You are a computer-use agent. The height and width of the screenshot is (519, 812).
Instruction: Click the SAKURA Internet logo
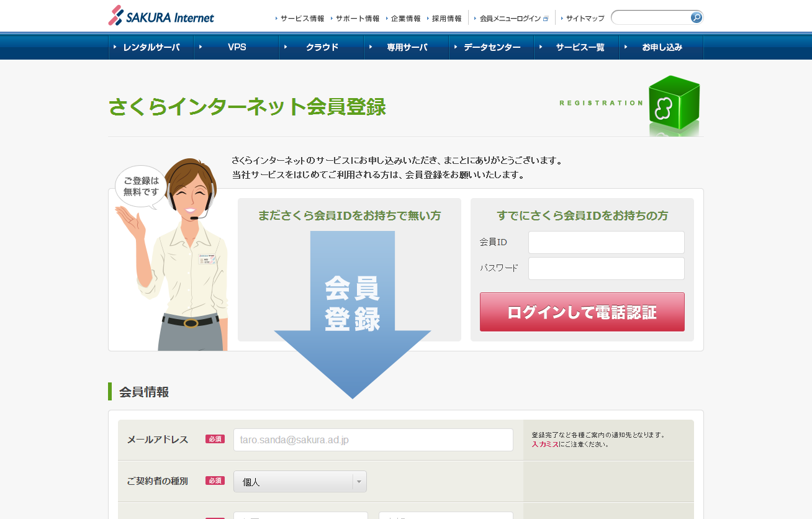click(x=161, y=16)
